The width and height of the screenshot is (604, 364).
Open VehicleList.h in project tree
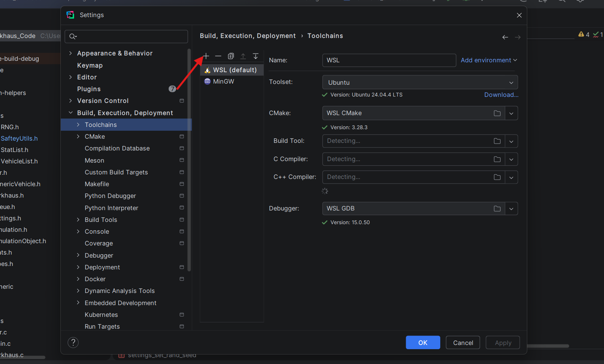coord(19,161)
